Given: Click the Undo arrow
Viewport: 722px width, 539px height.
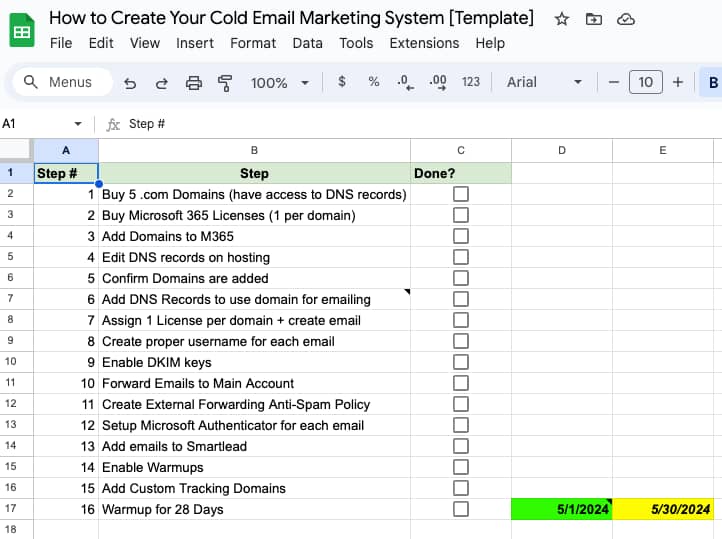Looking at the screenshot, I should (130, 83).
